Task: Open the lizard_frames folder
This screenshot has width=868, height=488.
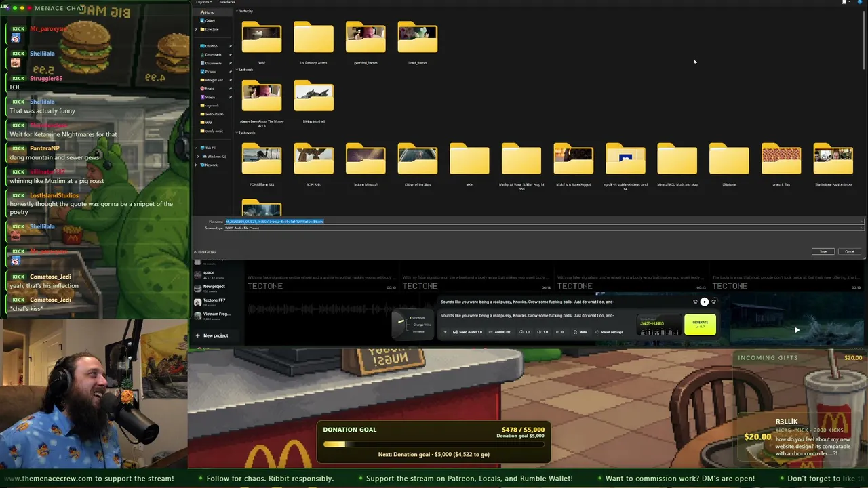Action: coord(418,43)
